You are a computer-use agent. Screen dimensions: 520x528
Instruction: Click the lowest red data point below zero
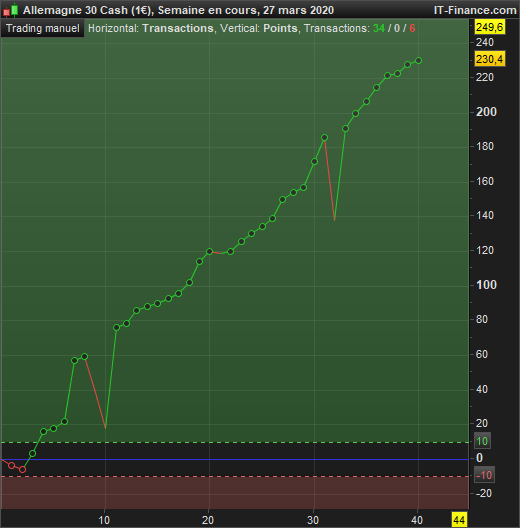pos(23,469)
